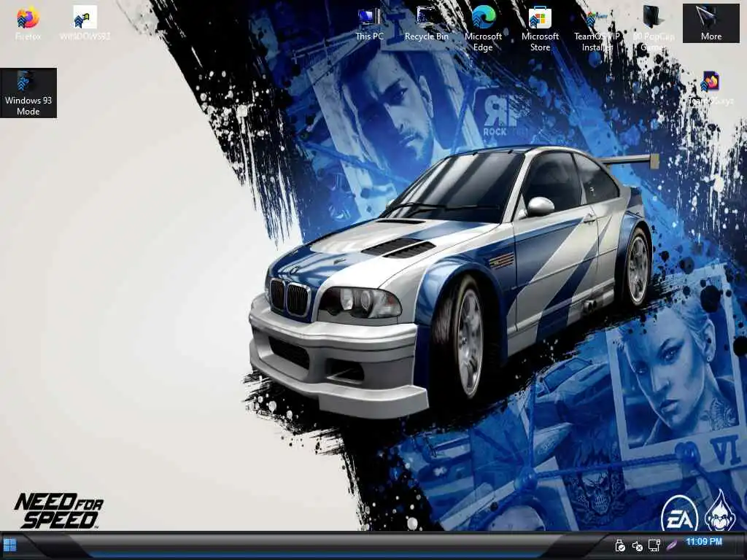The height and width of the screenshot is (560, 747).
Task: Open the network status tray icon
Action: [x=654, y=545]
